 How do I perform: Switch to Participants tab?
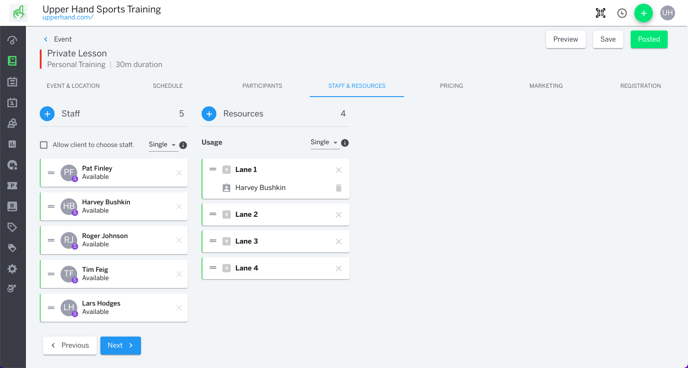262,86
